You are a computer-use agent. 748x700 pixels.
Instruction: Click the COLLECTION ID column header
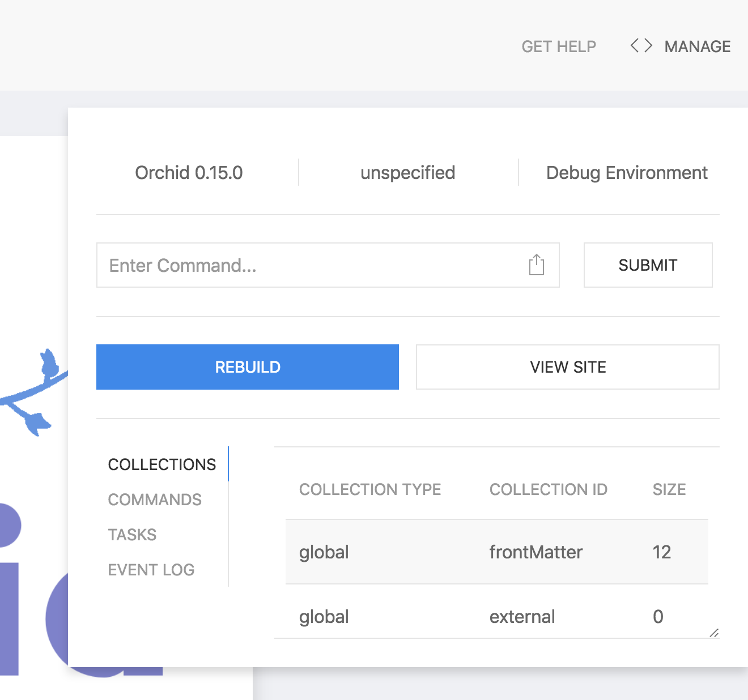[549, 489]
